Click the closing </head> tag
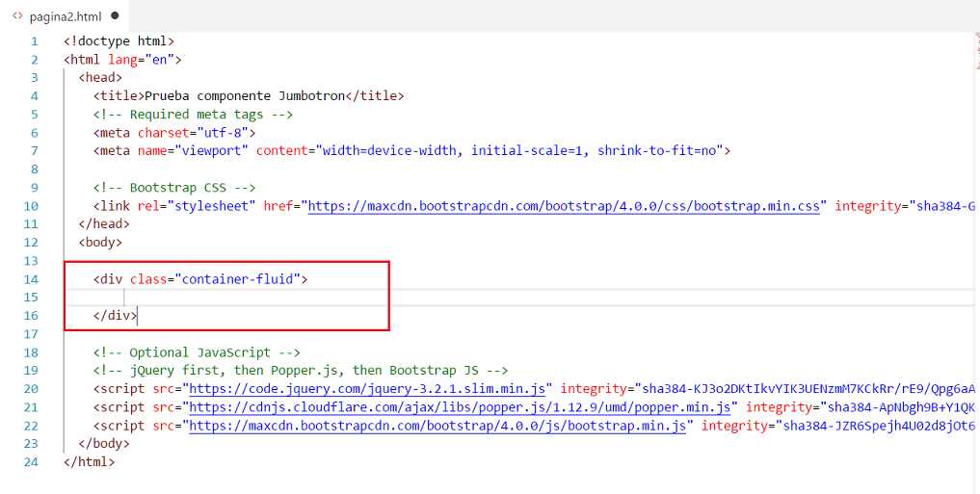The height and width of the screenshot is (494, 980). (104, 223)
